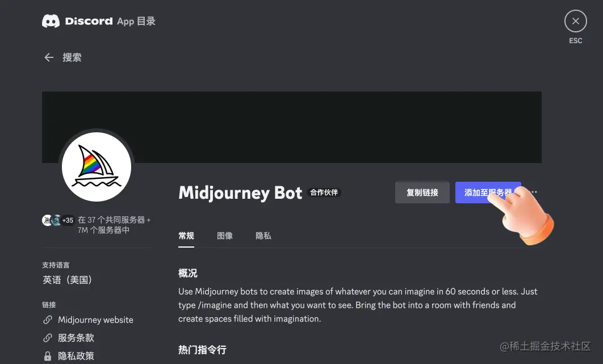Viewport: 603px width, 364px height.
Task: Click the link icon beside 服务条款
Action: tap(47, 337)
